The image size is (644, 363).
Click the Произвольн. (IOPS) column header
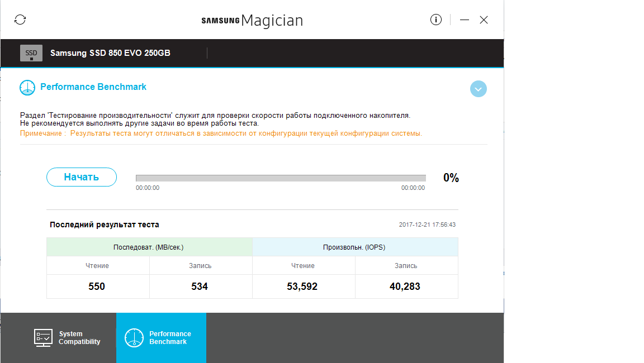354,247
